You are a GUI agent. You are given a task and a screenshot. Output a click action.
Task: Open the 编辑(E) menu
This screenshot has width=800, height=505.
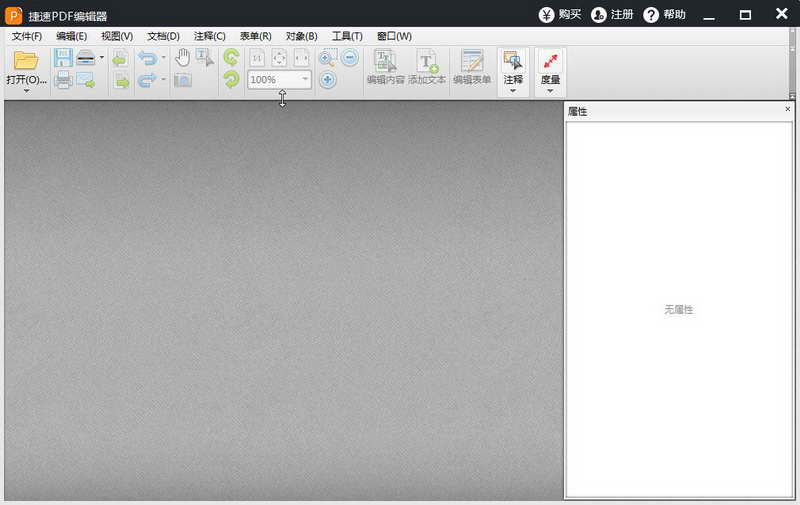[x=71, y=36]
